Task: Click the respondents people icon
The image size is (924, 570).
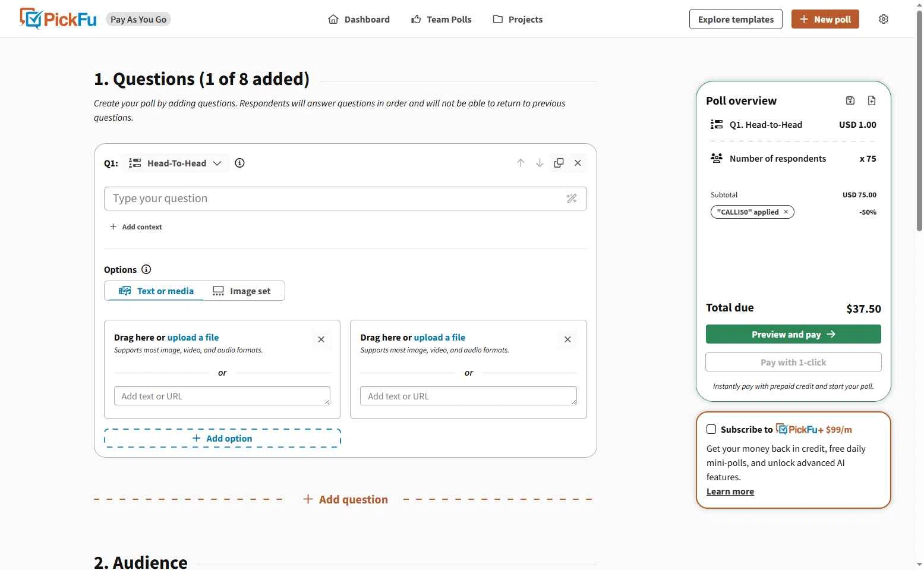Action: 717,158
